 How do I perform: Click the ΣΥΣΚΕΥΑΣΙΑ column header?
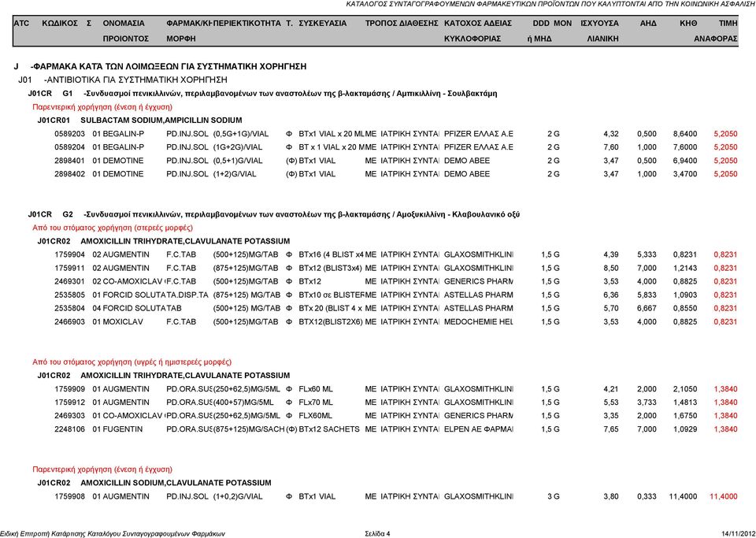click(x=323, y=23)
